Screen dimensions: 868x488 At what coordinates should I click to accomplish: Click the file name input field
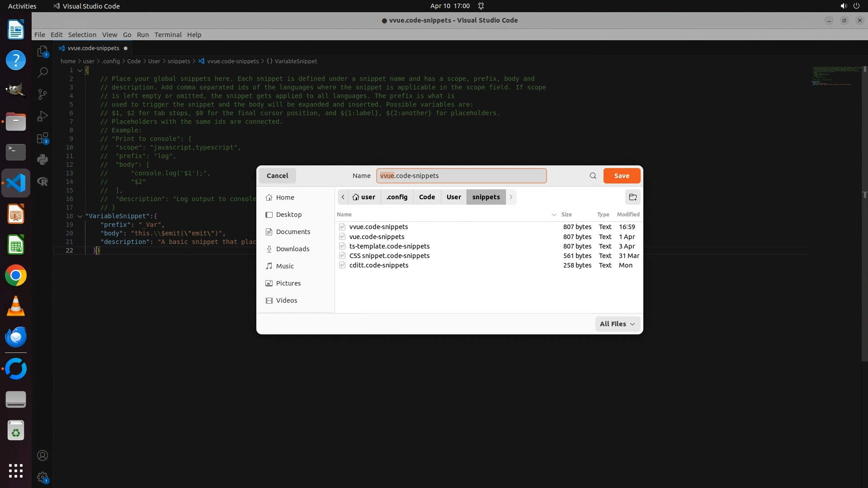[461, 176]
